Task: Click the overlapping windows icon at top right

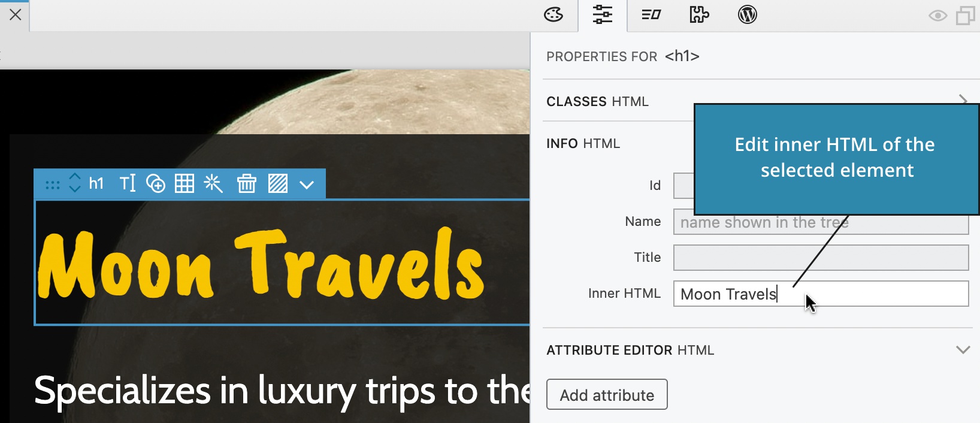Action: click(x=965, y=16)
